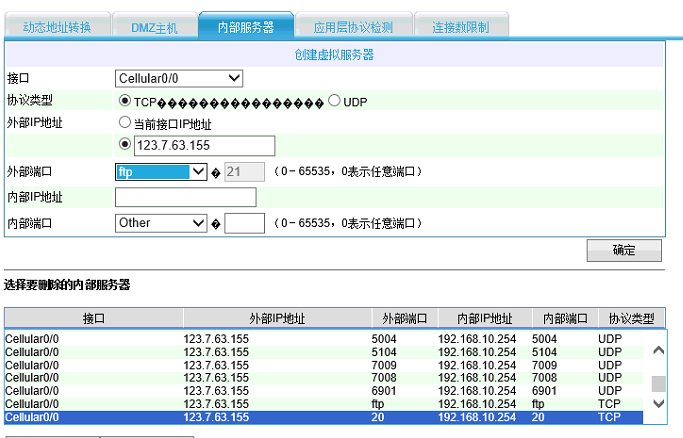This screenshot has height=438, width=683.
Task: Click the external IP field containing 123.7.63.155
Action: (x=204, y=146)
